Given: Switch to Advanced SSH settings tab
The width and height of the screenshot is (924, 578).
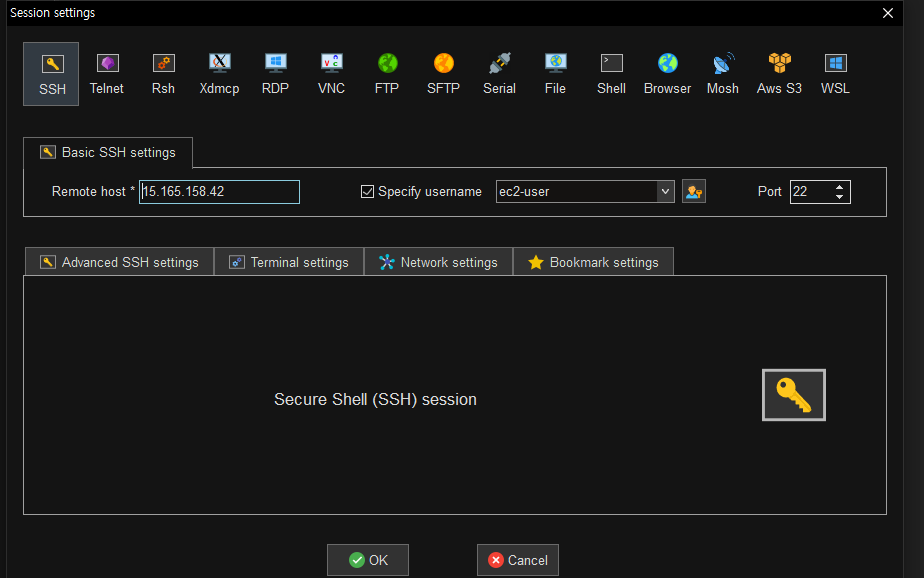Looking at the screenshot, I should [x=119, y=262].
